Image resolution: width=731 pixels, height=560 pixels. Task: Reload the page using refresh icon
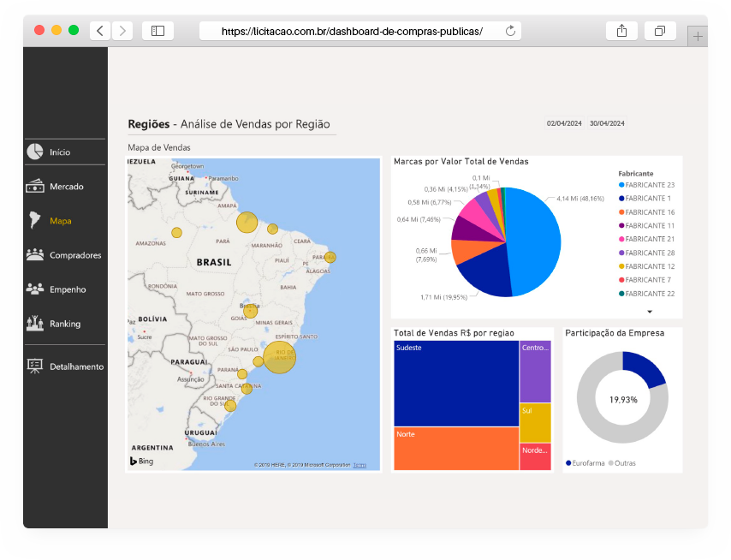tap(511, 31)
